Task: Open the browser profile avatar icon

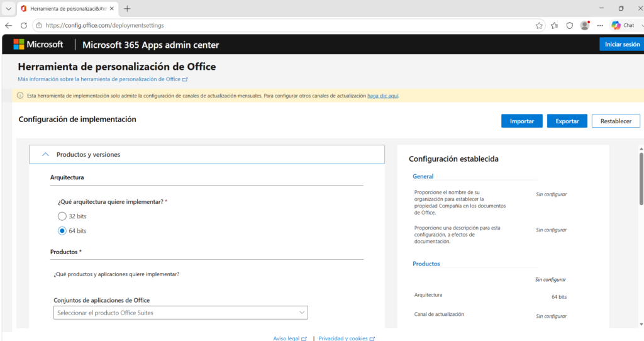Action: point(585,25)
